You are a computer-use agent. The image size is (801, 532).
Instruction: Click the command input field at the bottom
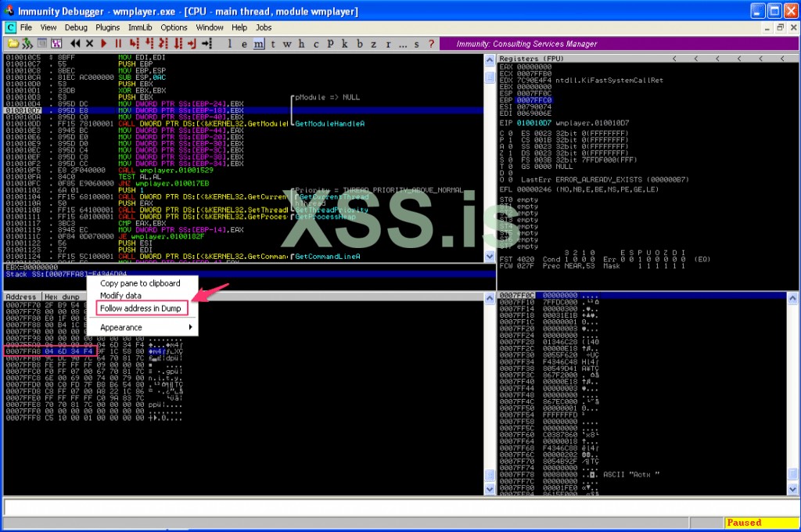pyautogui.click(x=400, y=507)
